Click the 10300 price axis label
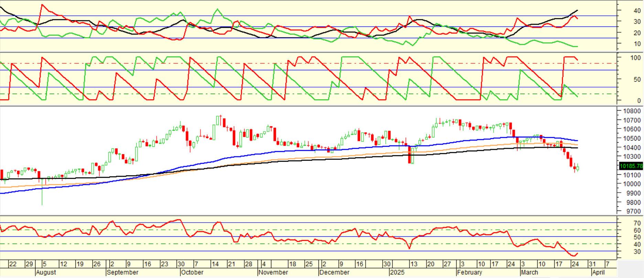The image size is (644, 278). pyautogui.click(x=632, y=157)
